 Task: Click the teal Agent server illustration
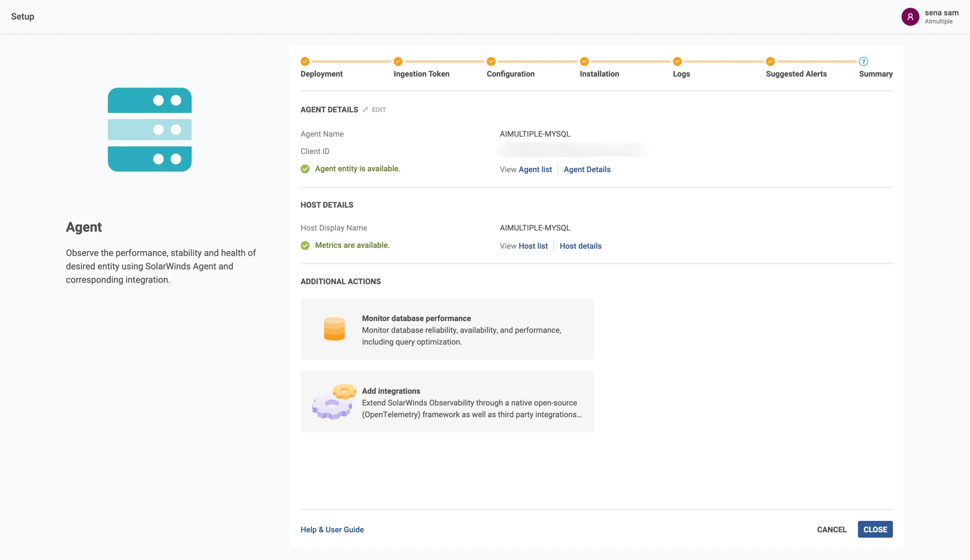point(150,130)
